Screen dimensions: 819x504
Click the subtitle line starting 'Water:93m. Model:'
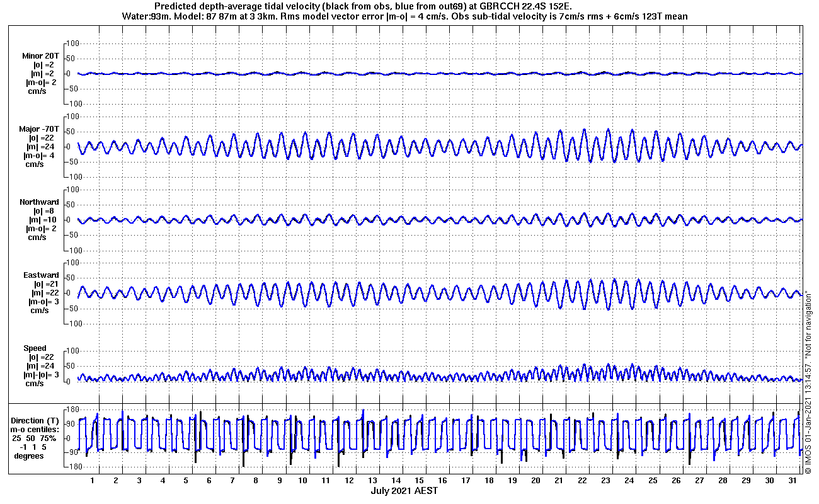405,16
